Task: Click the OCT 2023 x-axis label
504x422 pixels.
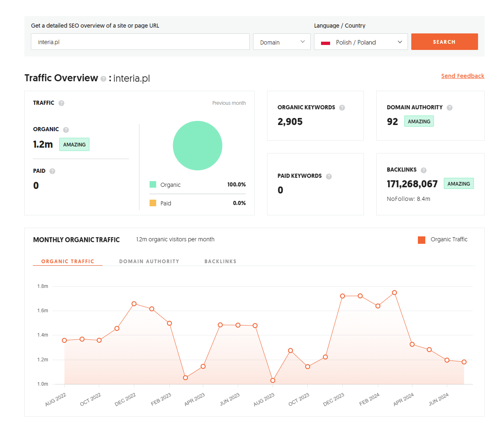Action: point(299,399)
